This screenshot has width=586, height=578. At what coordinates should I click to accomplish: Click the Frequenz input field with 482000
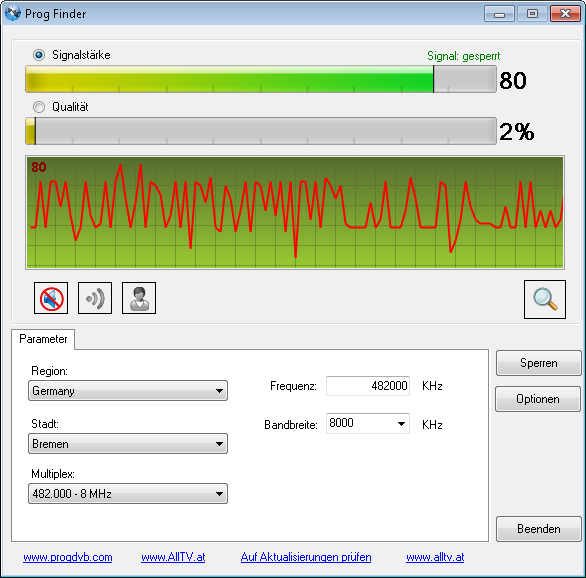point(368,386)
